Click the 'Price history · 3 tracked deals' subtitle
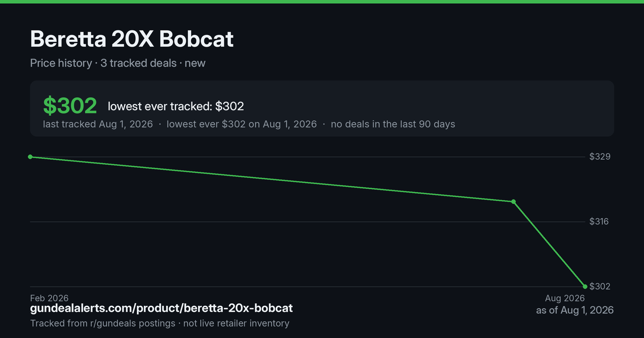 (x=103, y=63)
